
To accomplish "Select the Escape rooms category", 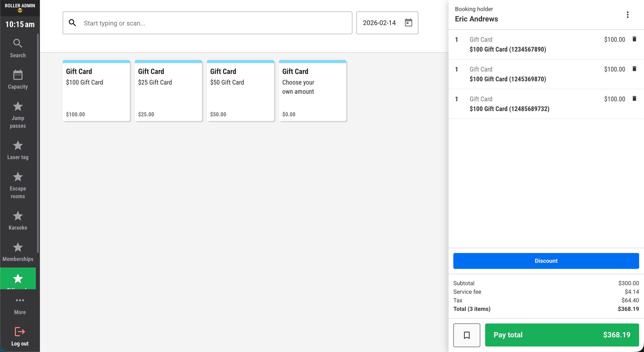I will 18,185.
